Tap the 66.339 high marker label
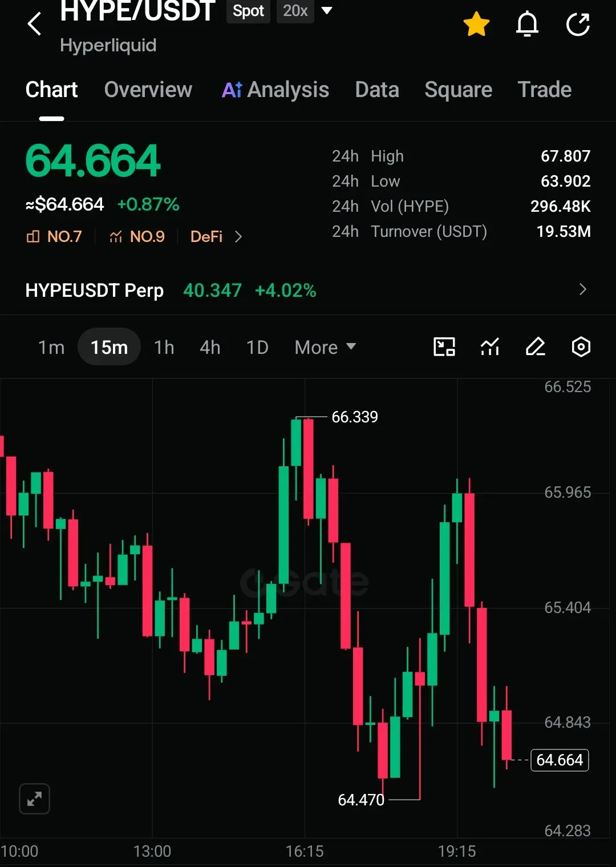The height and width of the screenshot is (867, 616). [x=355, y=417]
